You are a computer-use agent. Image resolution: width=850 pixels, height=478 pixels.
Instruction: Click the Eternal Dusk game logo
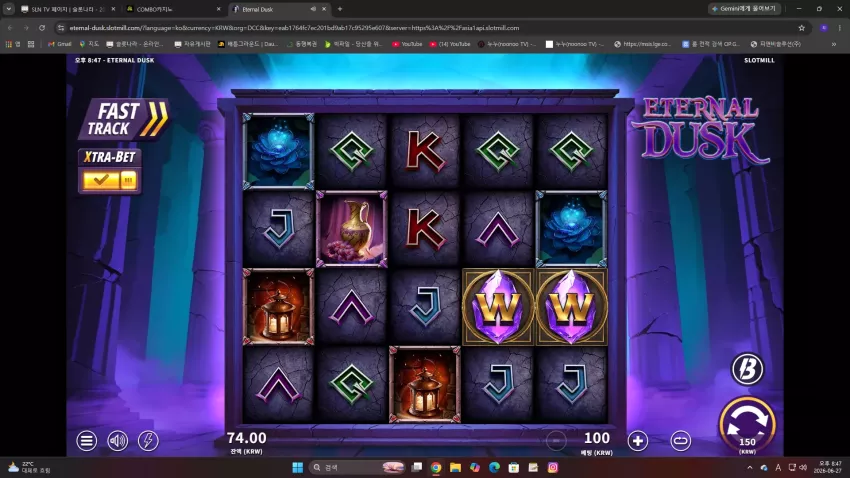pyautogui.click(x=700, y=131)
